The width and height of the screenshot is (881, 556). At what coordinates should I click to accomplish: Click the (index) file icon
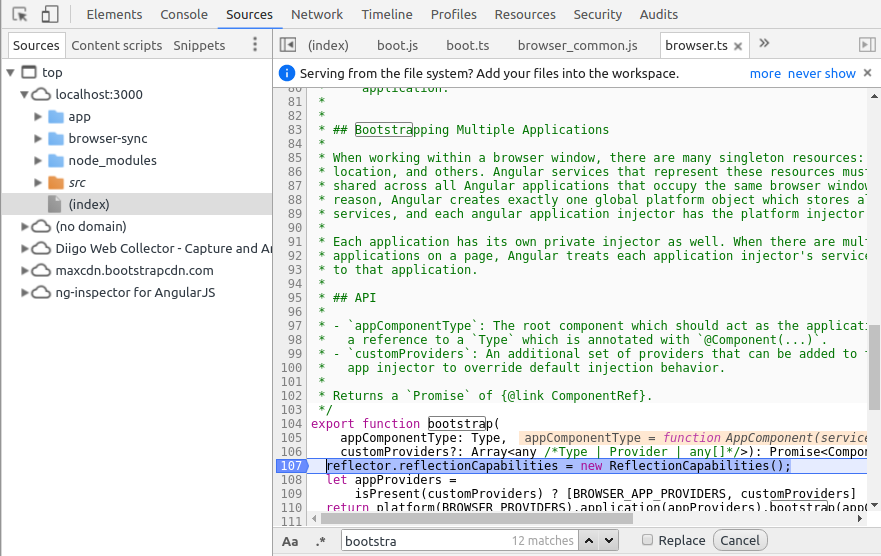(x=55, y=204)
